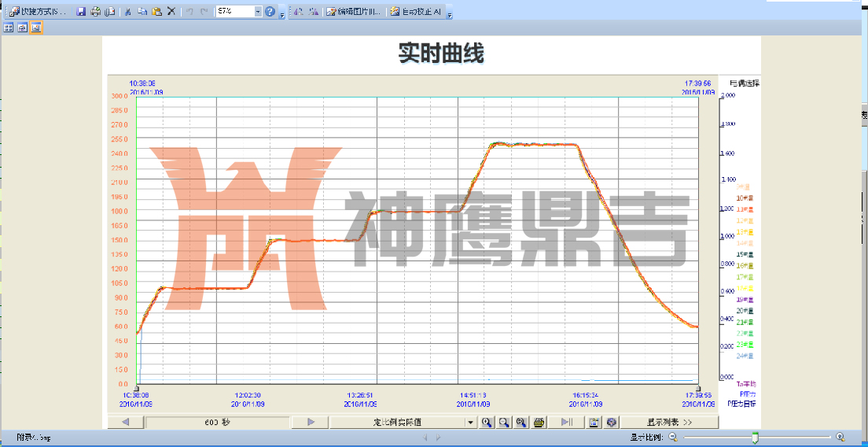Click the 显示列表 >> button
Viewport: 868px width, 447px height.
[x=670, y=422]
